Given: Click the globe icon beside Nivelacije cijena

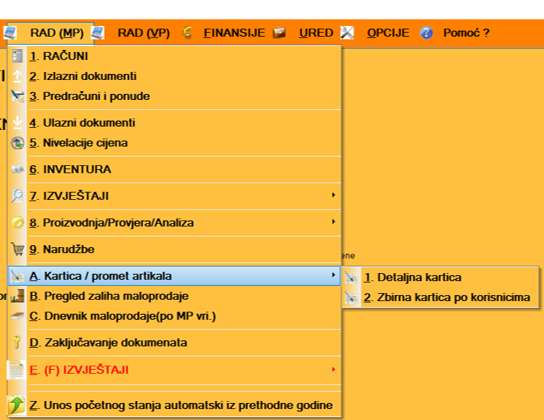Looking at the screenshot, I should 17,143.
